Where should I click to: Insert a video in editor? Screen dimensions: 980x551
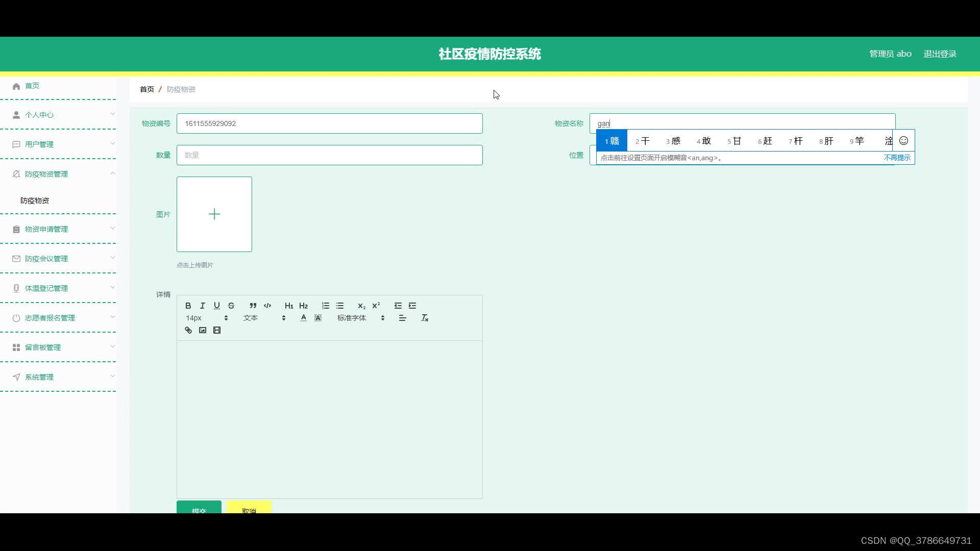coord(216,330)
